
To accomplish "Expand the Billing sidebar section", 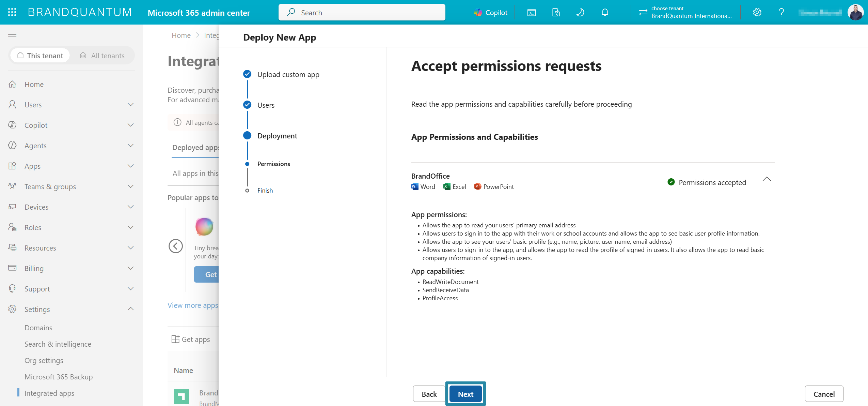I will coord(130,268).
